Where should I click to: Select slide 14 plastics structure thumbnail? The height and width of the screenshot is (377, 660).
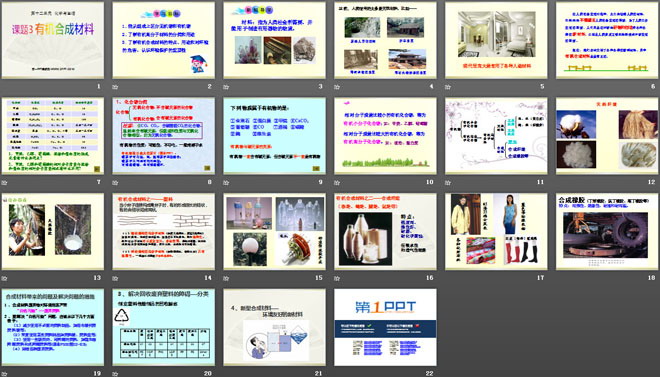pyautogui.click(x=163, y=231)
